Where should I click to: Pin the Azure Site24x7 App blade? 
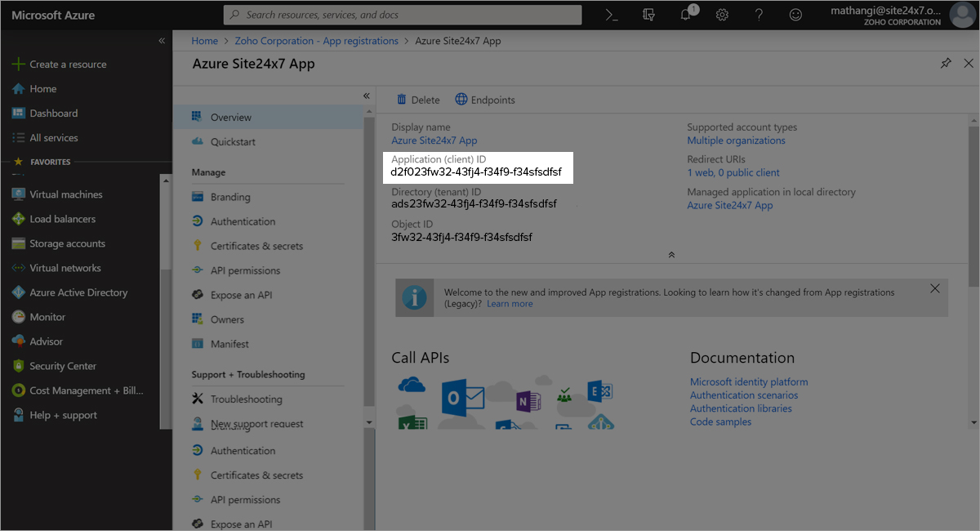click(x=946, y=63)
